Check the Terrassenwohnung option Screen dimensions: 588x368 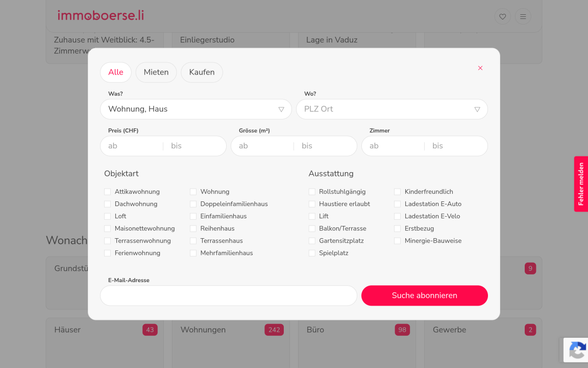108,241
